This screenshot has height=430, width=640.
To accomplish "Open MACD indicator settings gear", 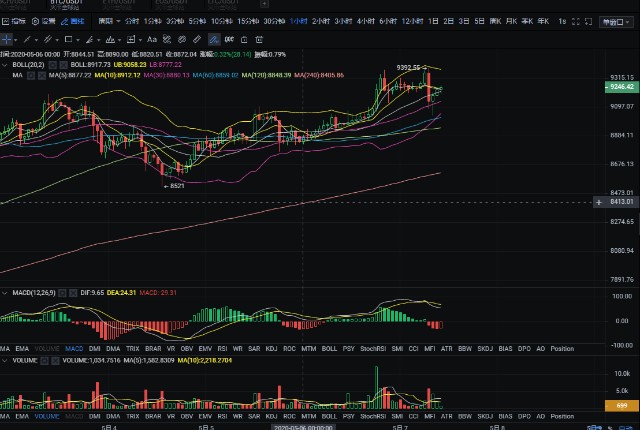I will [x=62, y=293].
